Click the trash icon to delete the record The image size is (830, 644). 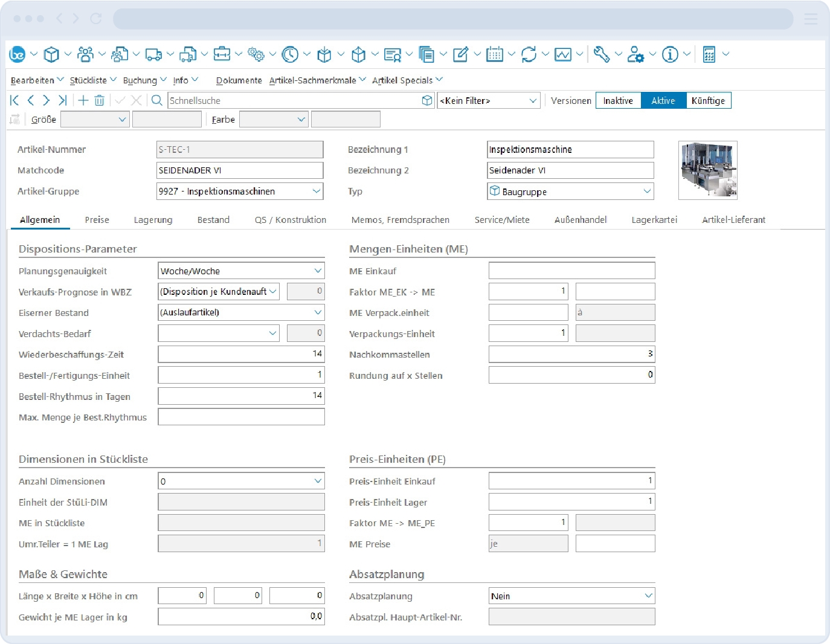click(100, 101)
